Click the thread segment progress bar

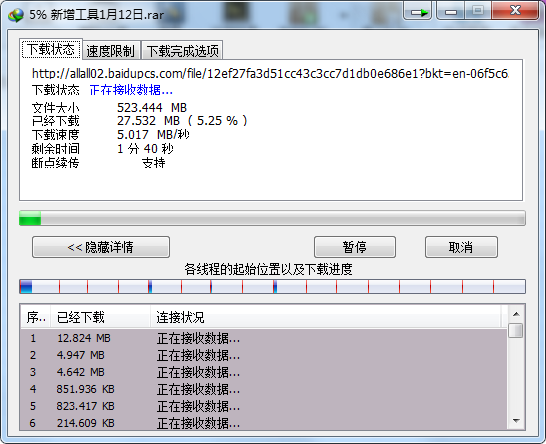(272, 287)
